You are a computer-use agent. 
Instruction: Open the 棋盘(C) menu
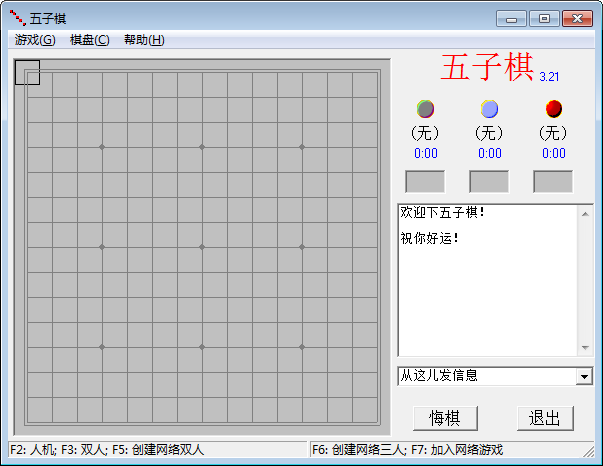pyautogui.click(x=90, y=40)
